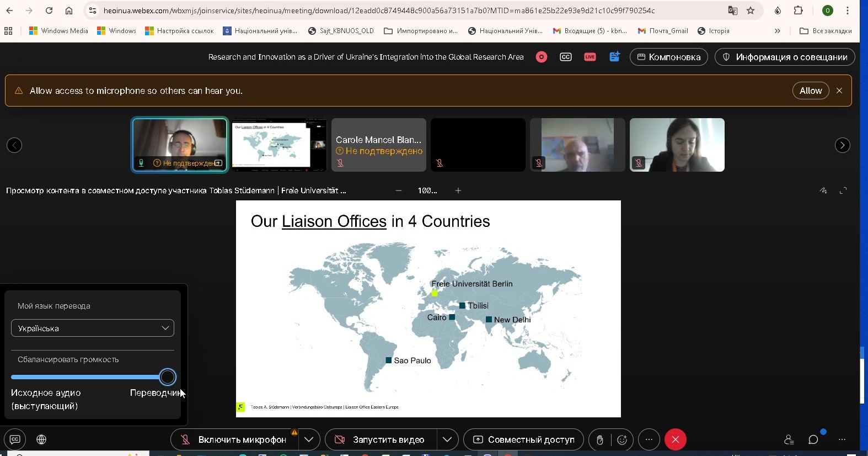The image size is (868, 456).
Task: Open Информация о совещании menu
Action: (x=784, y=57)
